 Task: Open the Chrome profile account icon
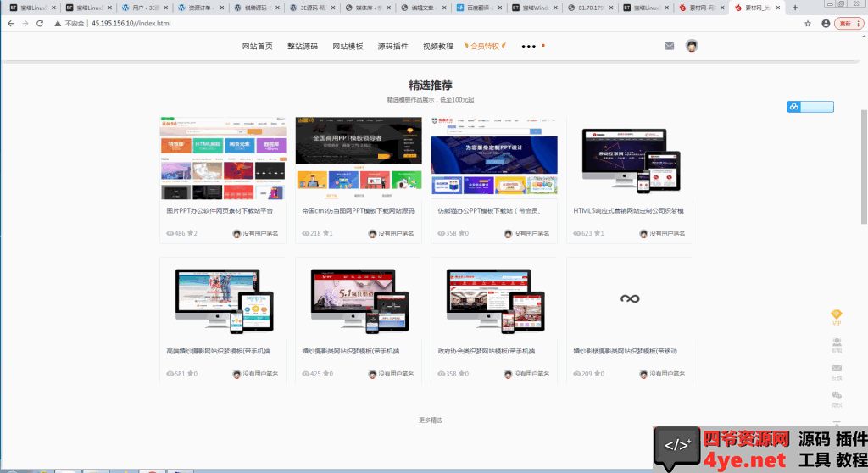coord(826,23)
